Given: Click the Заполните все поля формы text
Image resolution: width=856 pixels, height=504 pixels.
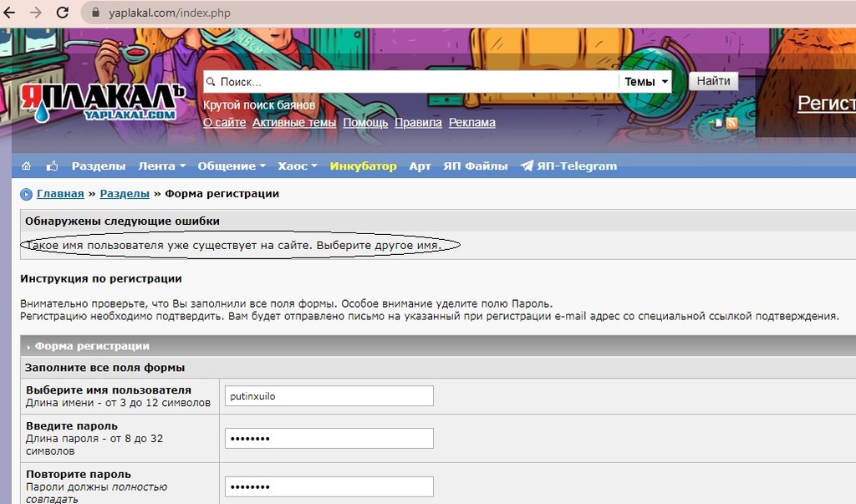Looking at the screenshot, I should click(x=104, y=368).
